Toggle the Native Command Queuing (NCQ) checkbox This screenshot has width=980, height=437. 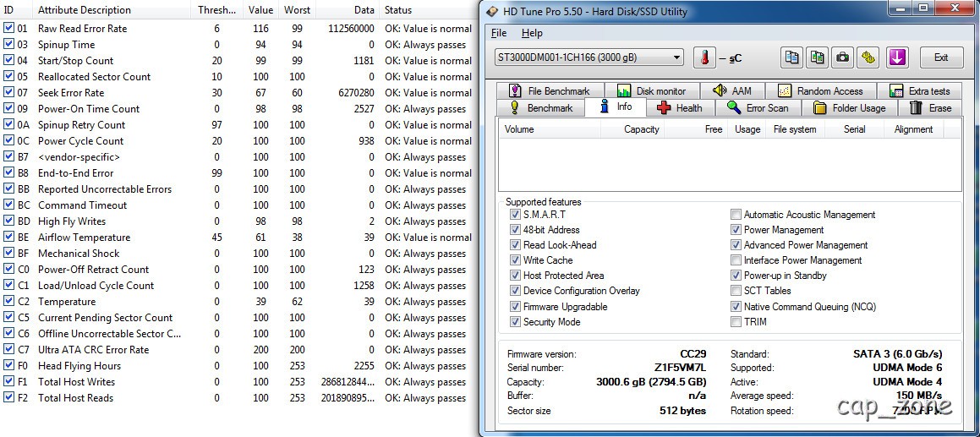pyautogui.click(x=736, y=306)
